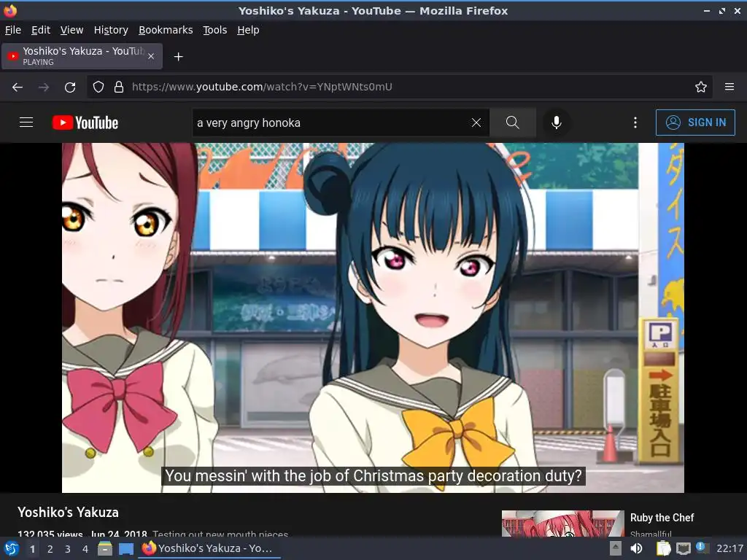This screenshot has width=747, height=560.
Task: Open the Firefox hamburger application menu
Action: click(x=729, y=87)
